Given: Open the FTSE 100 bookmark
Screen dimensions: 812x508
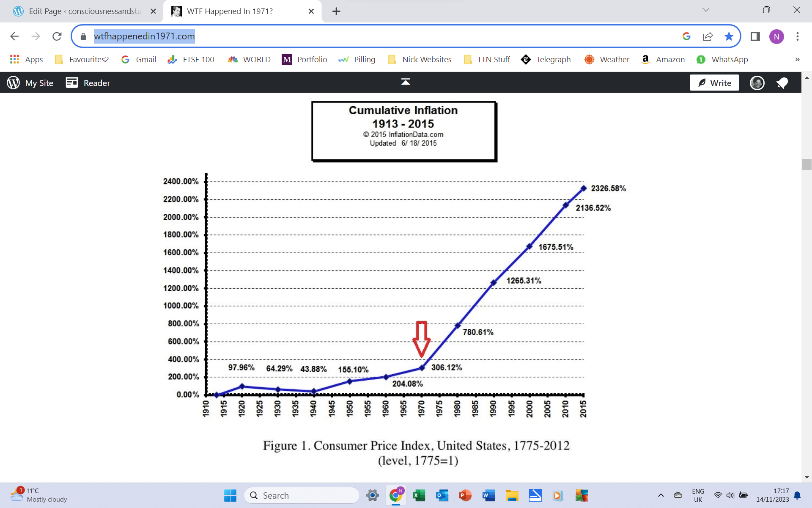Looking at the screenshot, I should 191,60.
